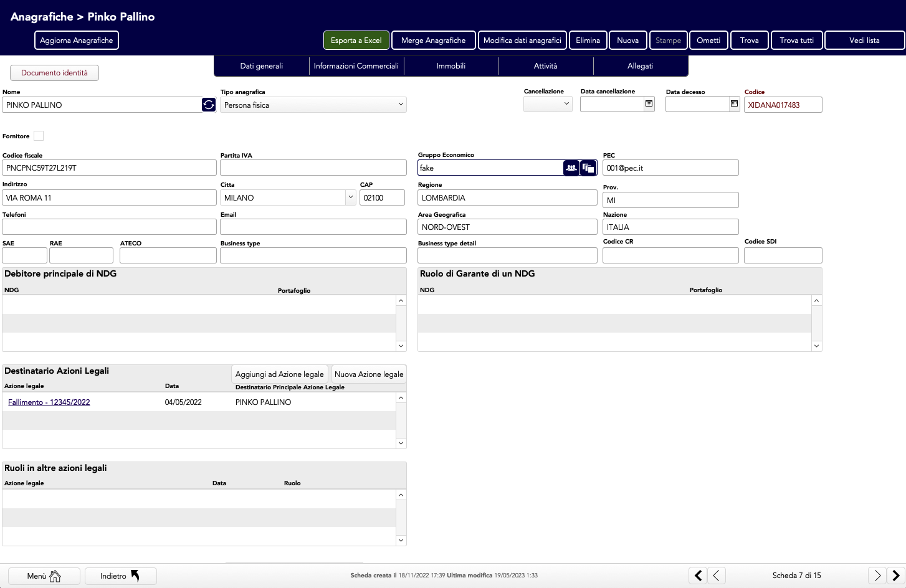Image resolution: width=906 pixels, height=588 pixels.
Task: Open the Data cancellazione calendar picker
Action: coord(649,104)
